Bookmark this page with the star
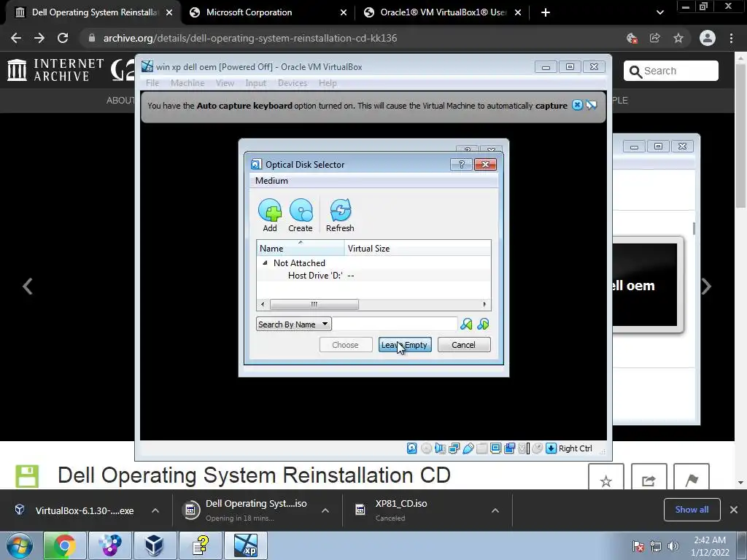747x560 pixels. tap(678, 38)
